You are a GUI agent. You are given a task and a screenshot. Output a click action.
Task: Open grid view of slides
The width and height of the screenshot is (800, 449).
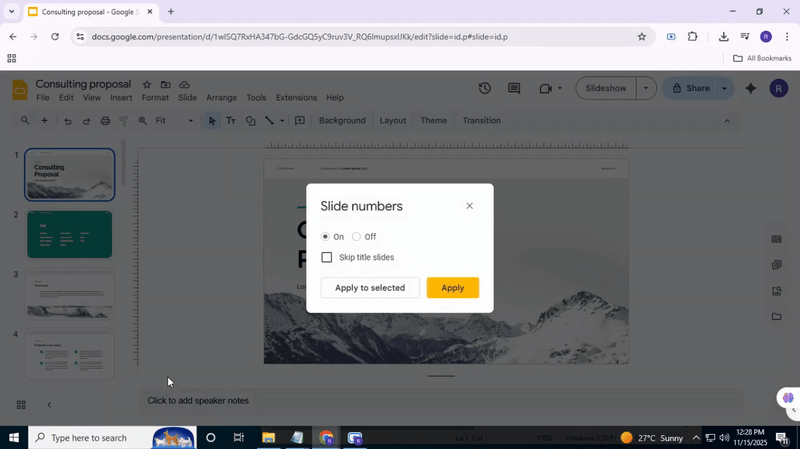[x=21, y=405]
